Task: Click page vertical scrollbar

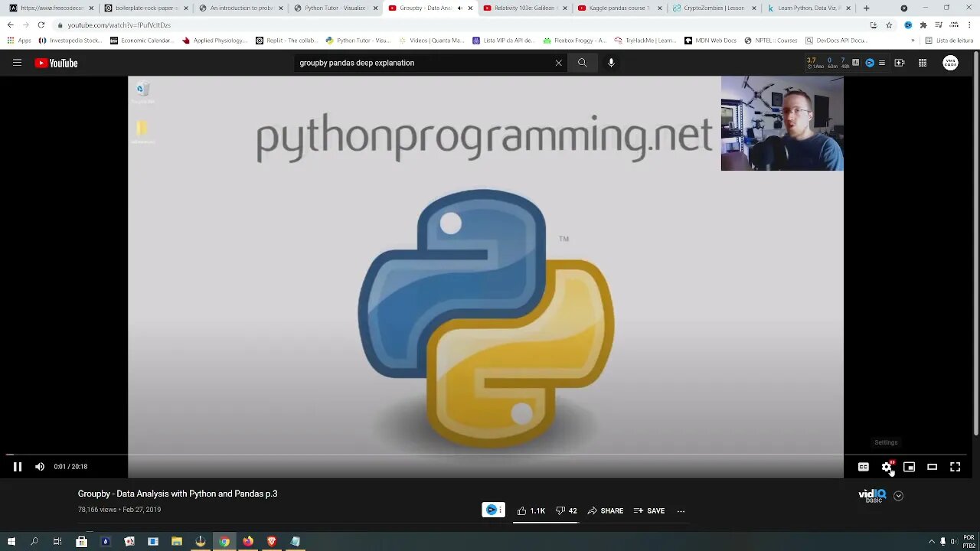Action: click(976, 245)
